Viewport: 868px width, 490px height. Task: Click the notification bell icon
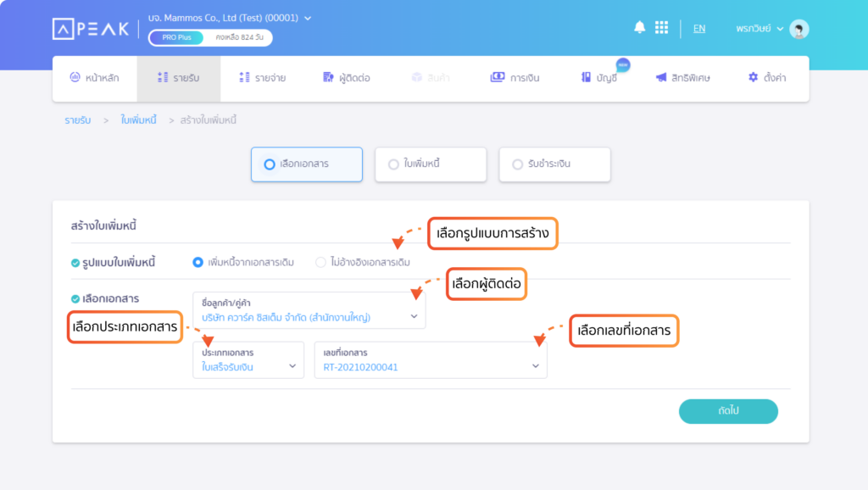click(x=639, y=27)
